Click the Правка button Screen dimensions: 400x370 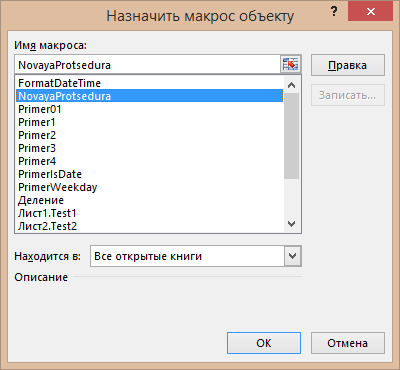[x=348, y=65]
